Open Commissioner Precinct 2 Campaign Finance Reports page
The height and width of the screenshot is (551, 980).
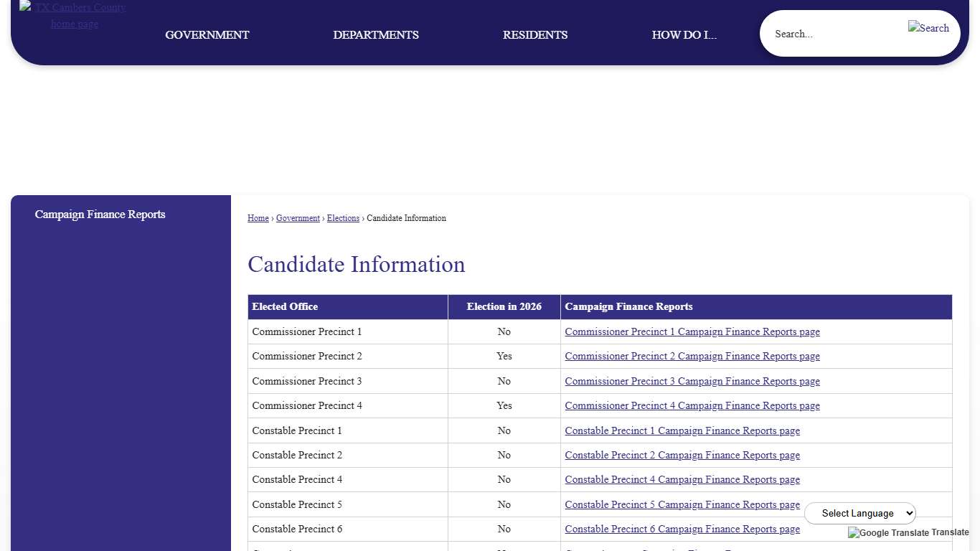pyautogui.click(x=692, y=356)
